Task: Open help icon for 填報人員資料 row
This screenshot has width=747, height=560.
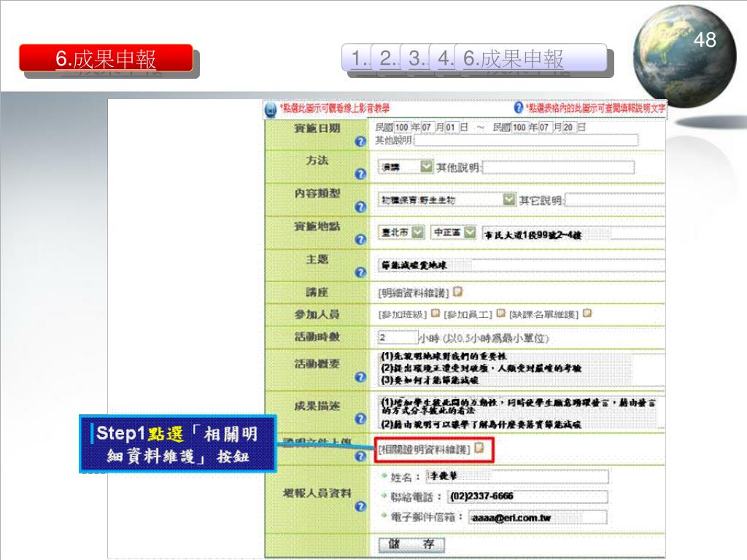Action: pyautogui.click(x=360, y=506)
